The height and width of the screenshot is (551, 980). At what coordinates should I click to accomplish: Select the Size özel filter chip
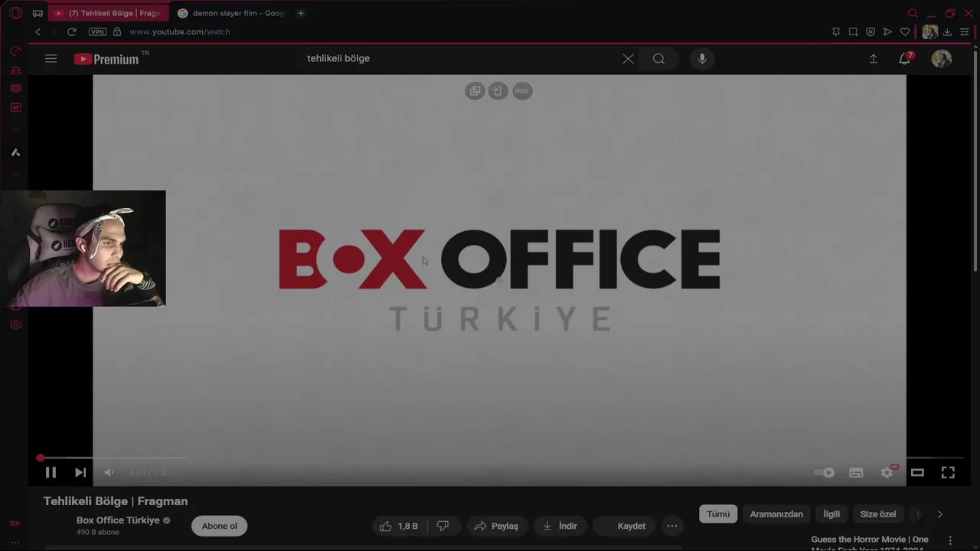(x=878, y=514)
